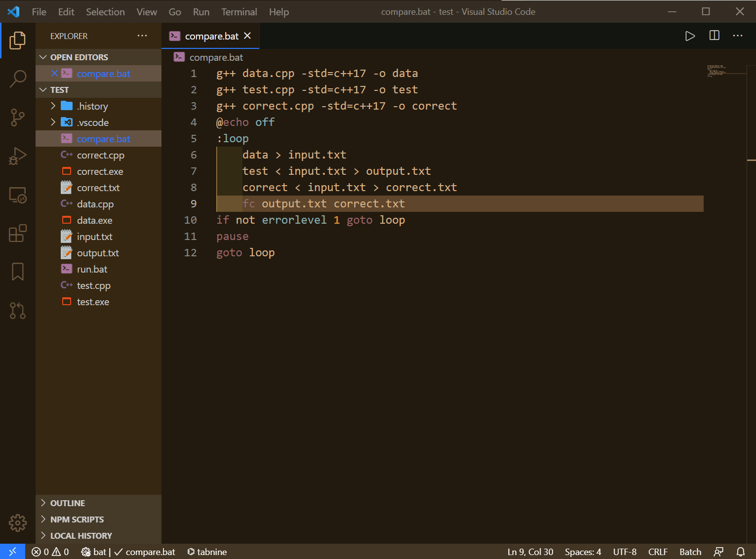Click the tabnine status bar item
The width and height of the screenshot is (756, 559).
[x=207, y=552]
